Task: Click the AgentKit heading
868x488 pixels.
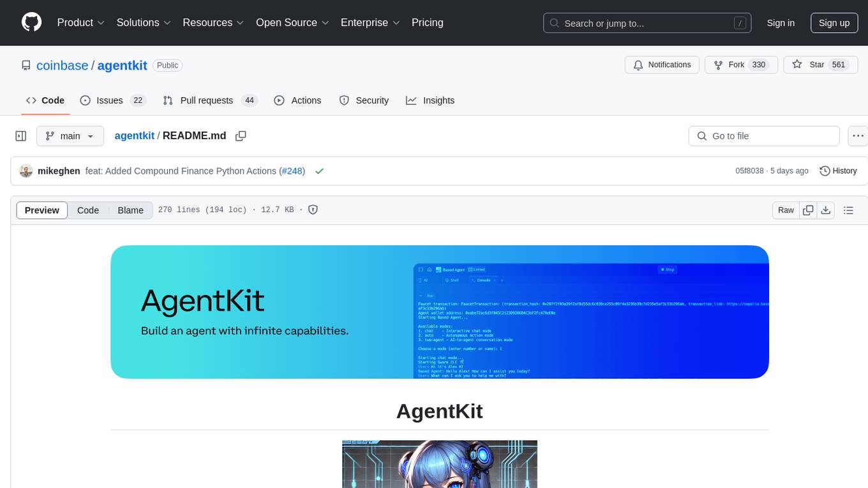Action: point(440,411)
